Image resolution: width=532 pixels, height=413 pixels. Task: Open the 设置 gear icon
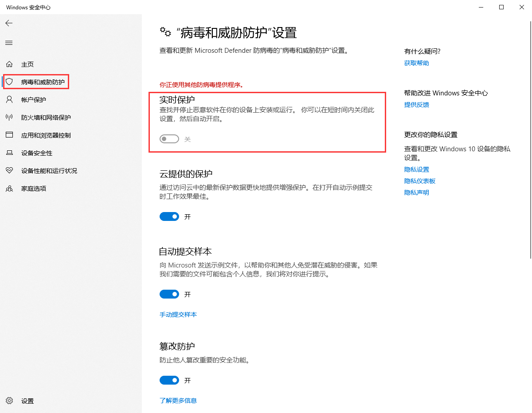(10, 401)
